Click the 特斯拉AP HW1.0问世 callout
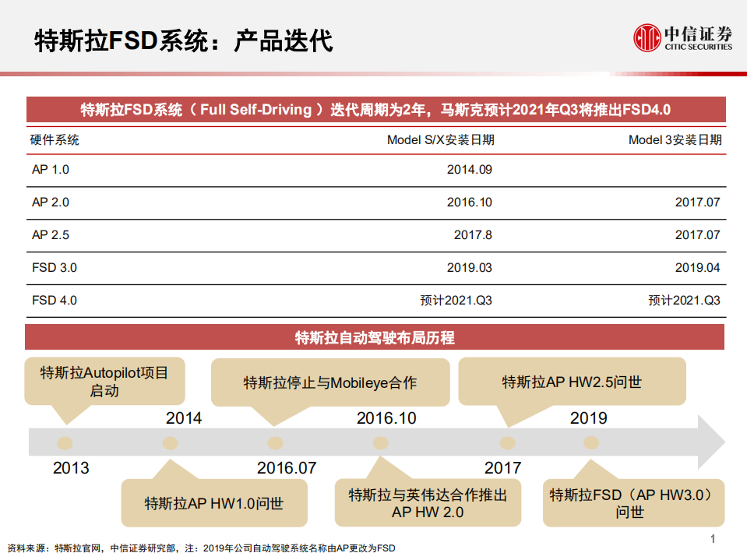The width and height of the screenshot is (747, 560). [x=213, y=503]
